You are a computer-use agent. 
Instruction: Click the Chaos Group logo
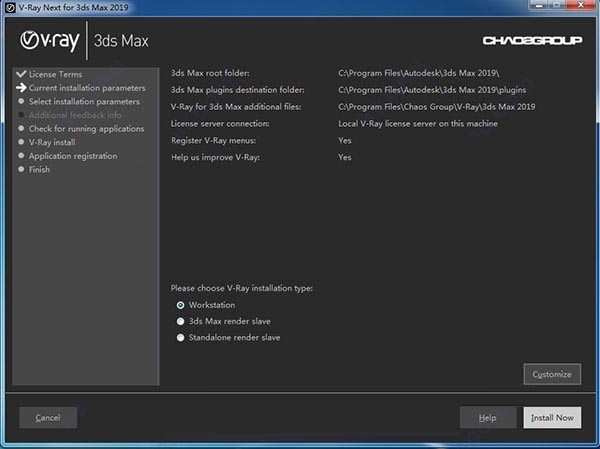(524, 41)
